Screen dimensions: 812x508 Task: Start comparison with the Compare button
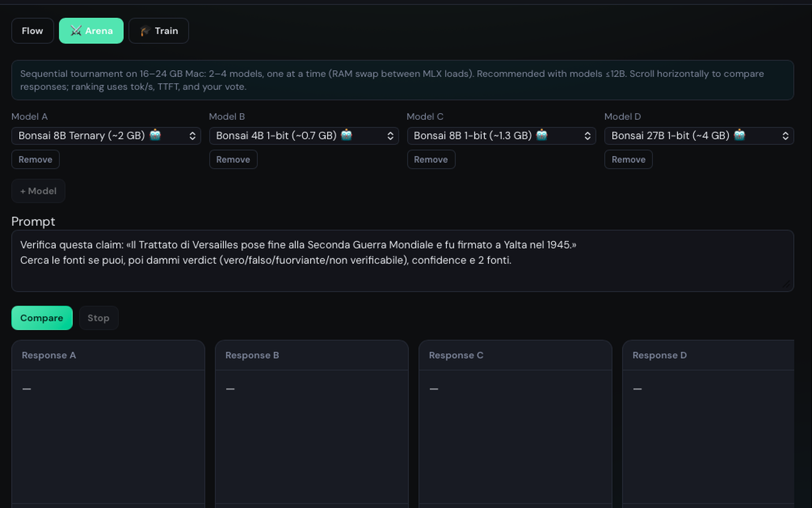(x=42, y=318)
